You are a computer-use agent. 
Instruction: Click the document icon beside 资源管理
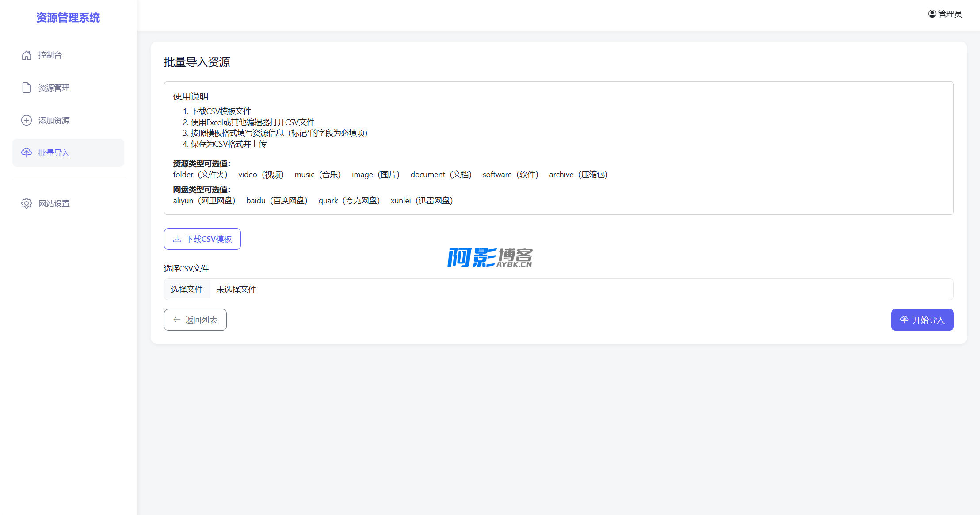click(x=27, y=88)
